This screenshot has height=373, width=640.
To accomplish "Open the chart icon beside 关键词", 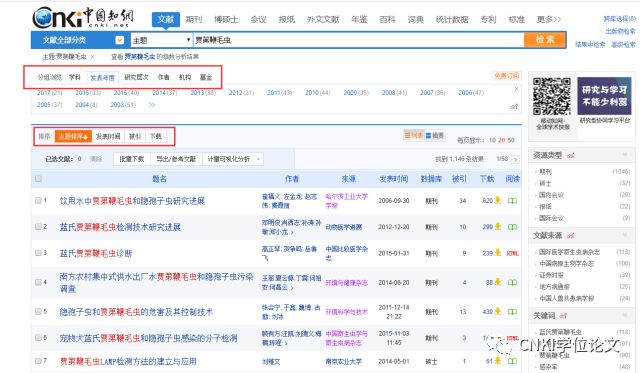I will [x=563, y=315].
